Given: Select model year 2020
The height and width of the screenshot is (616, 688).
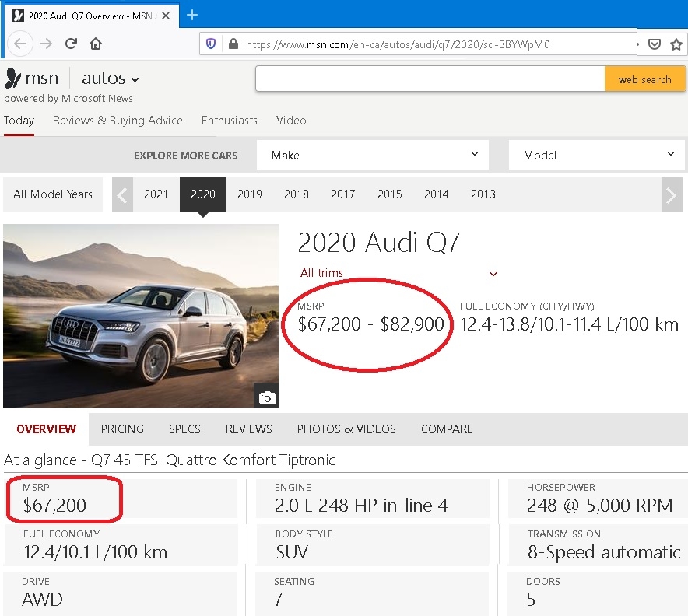Looking at the screenshot, I should click(202, 194).
